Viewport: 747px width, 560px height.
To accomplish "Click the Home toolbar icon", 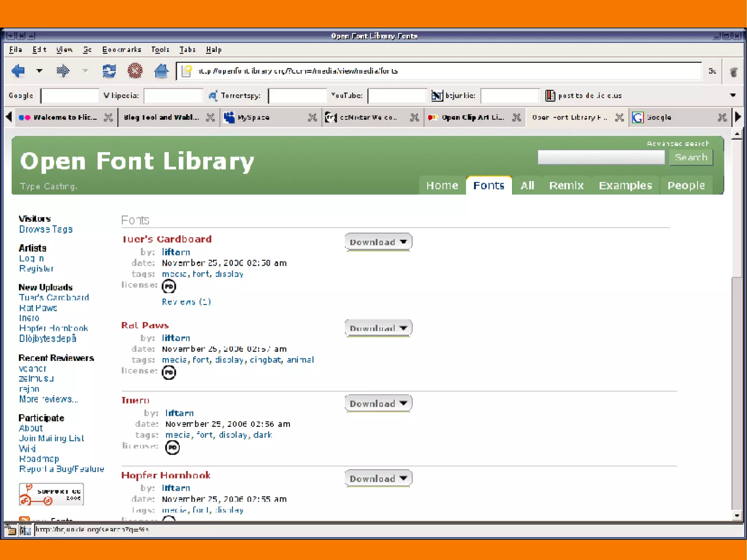I will tap(161, 70).
